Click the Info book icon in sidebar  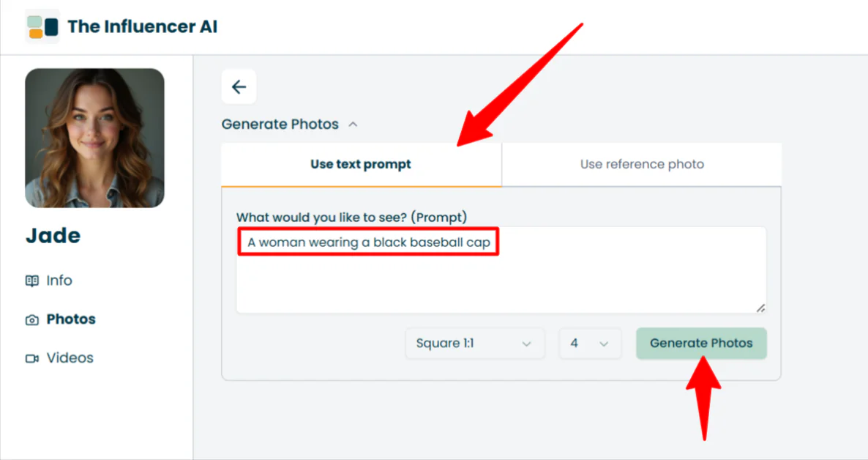(x=32, y=281)
